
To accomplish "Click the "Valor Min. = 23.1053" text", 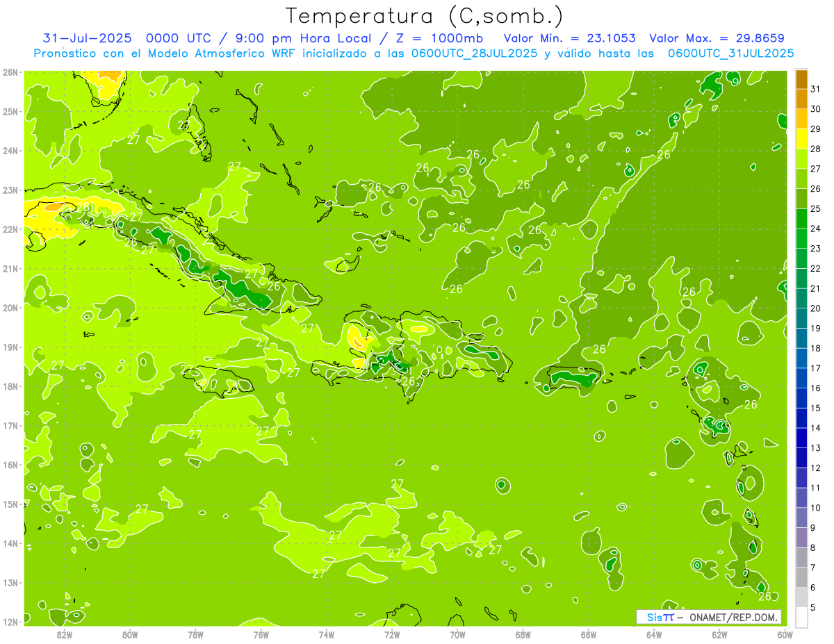I will [x=569, y=38].
